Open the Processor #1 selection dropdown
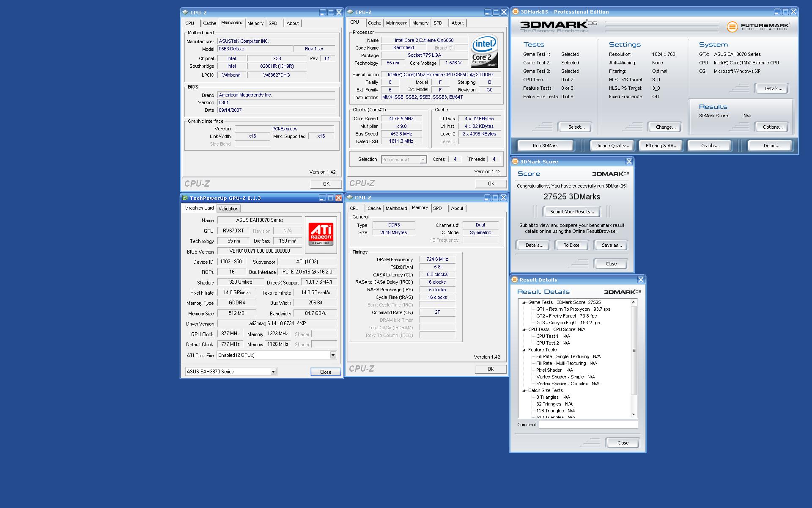Image resolution: width=812 pixels, height=508 pixels. point(422,160)
